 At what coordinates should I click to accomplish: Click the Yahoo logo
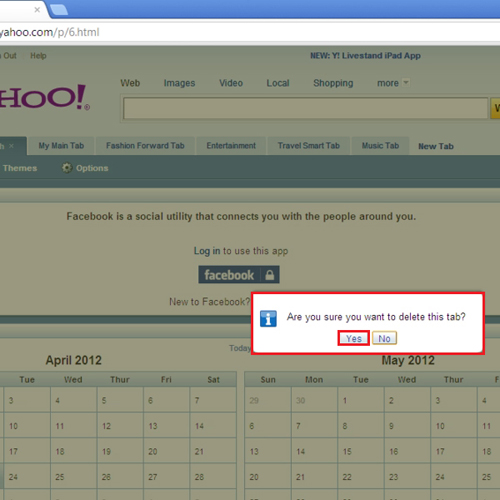(x=44, y=97)
